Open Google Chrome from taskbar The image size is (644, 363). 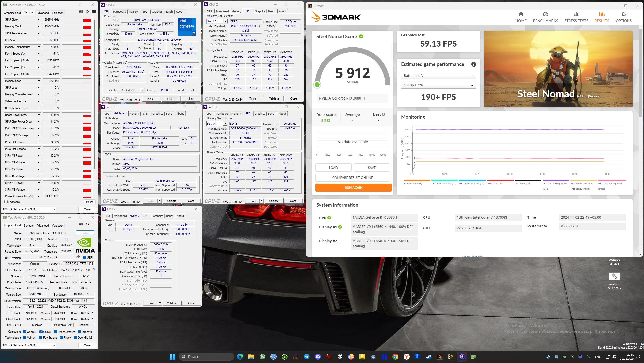coord(395,357)
